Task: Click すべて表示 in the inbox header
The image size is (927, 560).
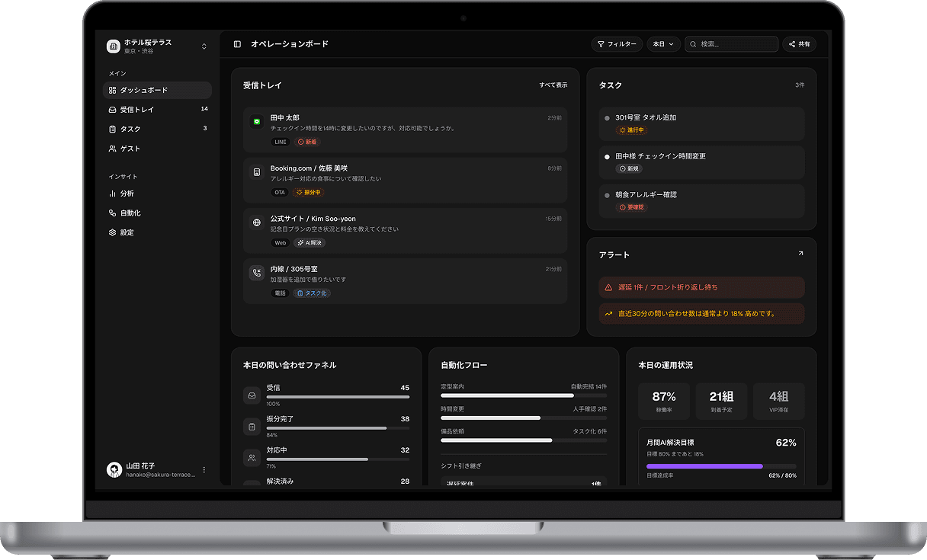Action: coord(553,85)
